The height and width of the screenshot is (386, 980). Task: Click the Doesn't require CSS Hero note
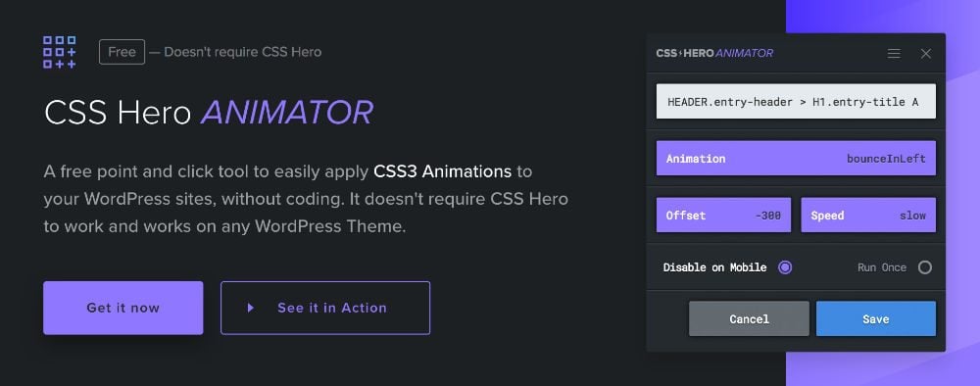click(x=242, y=52)
